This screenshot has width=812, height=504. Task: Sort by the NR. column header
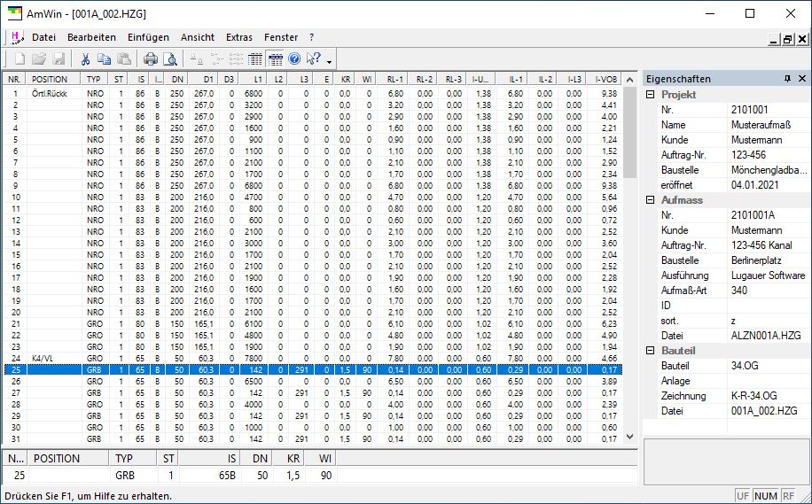pos(14,79)
